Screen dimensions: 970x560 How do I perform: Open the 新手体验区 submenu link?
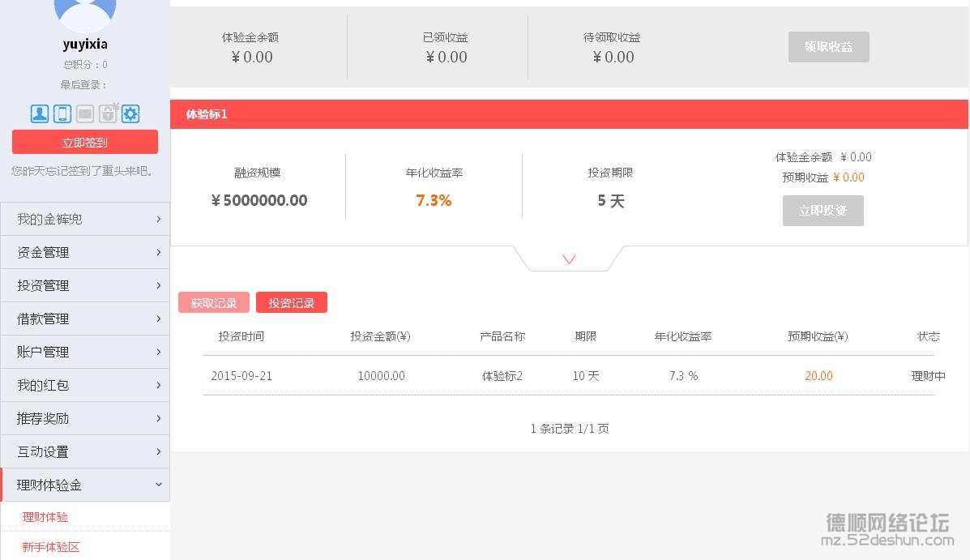click(51, 547)
